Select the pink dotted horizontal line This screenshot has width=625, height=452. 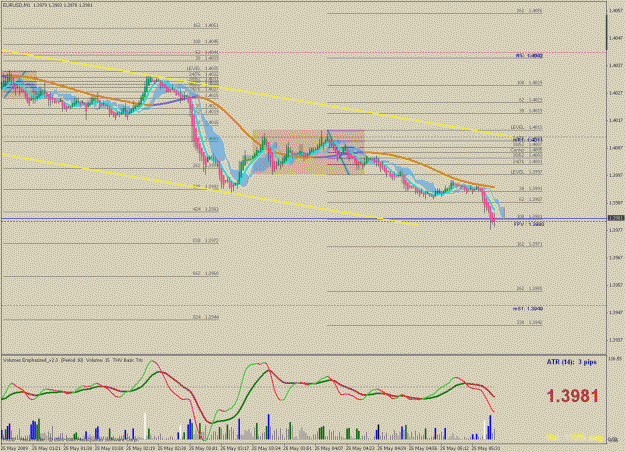pyautogui.click(x=303, y=52)
